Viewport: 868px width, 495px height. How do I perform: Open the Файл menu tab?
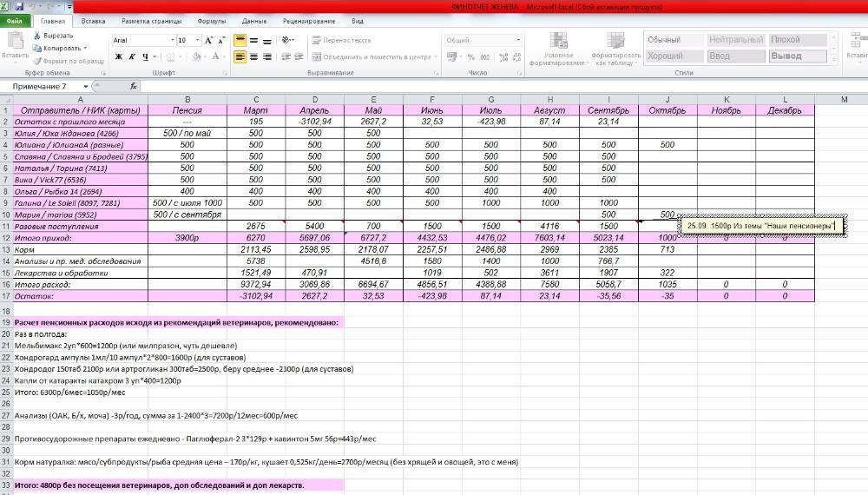(15, 20)
